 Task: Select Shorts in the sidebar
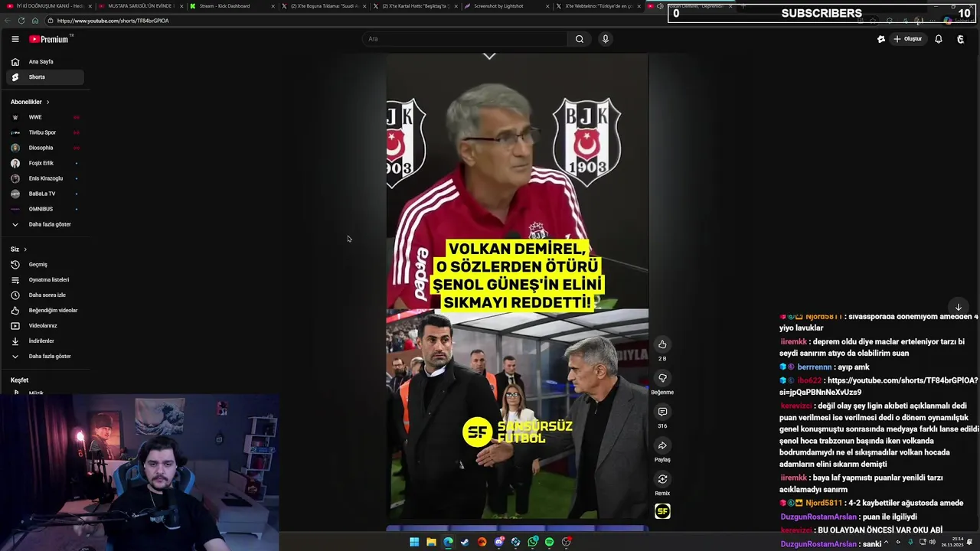coord(45,77)
